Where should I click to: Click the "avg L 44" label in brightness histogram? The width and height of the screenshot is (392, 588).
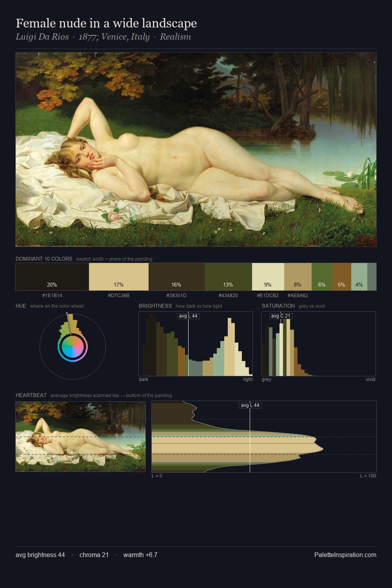click(189, 316)
